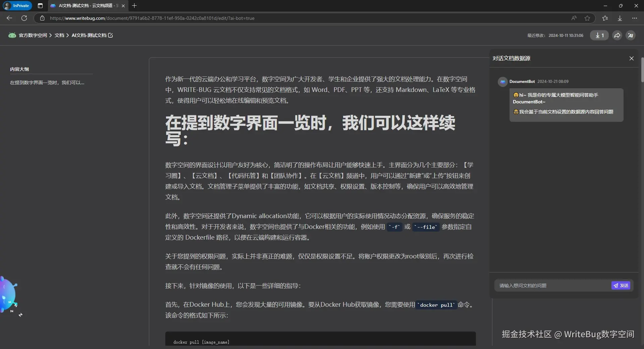Add page to collections
Viewport: 644px width, 349px height.
tap(605, 18)
